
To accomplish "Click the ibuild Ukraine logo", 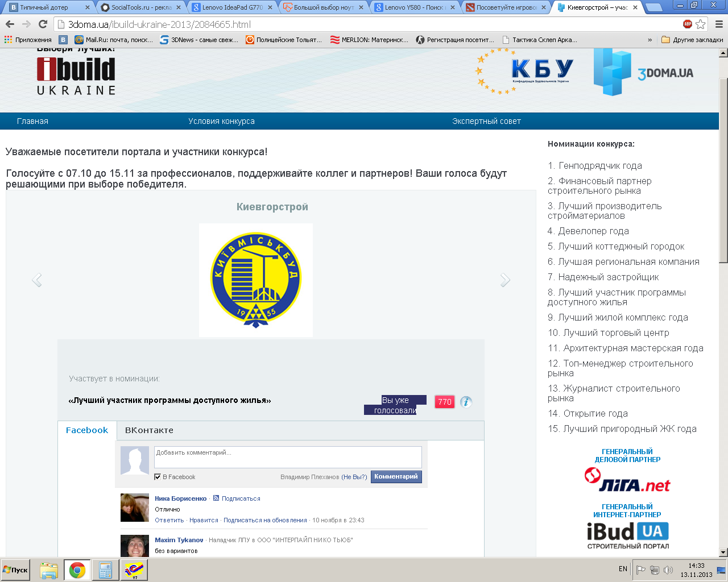I will pos(76,76).
